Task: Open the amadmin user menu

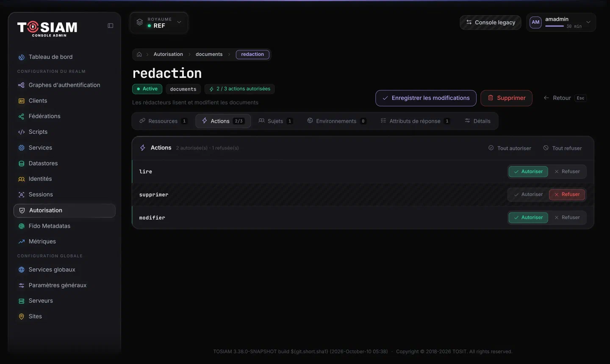Action: point(561,22)
